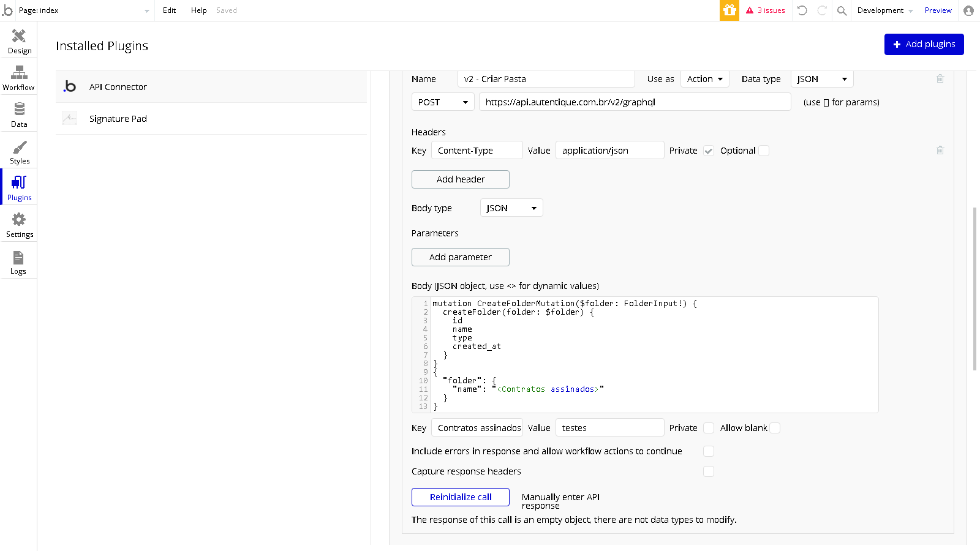Image resolution: width=980 pixels, height=551 pixels.
Task: Enable Capture response headers checkbox
Action: point(709,471)
